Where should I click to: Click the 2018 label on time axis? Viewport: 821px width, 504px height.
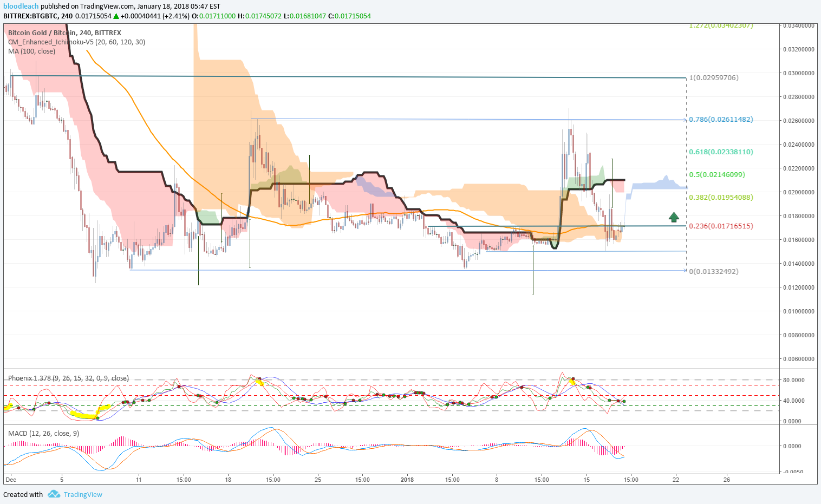coord(407,480)
